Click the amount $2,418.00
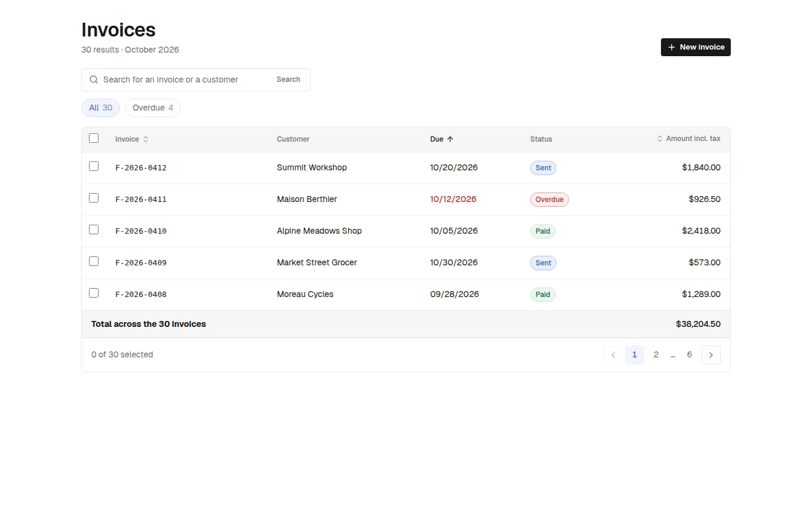 tap(701, 231)
